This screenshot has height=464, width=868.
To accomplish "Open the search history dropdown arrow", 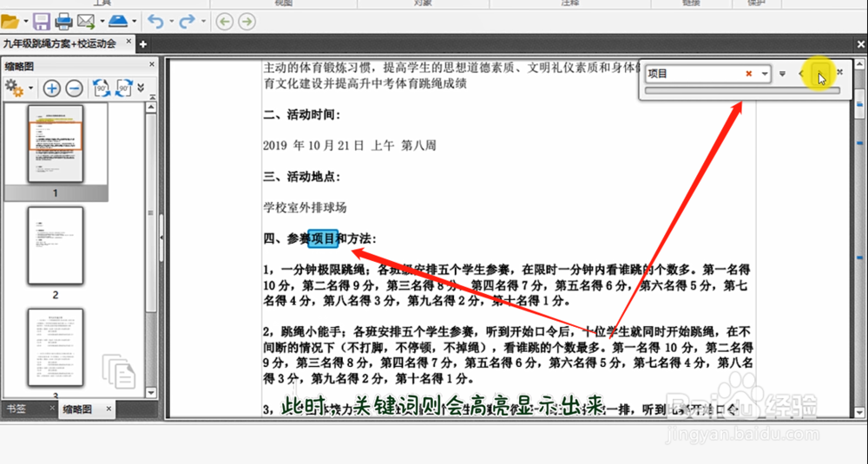I will (x=765, y=74).
